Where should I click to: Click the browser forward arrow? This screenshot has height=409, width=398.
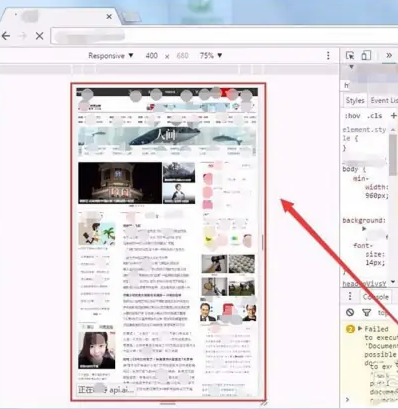23,36
